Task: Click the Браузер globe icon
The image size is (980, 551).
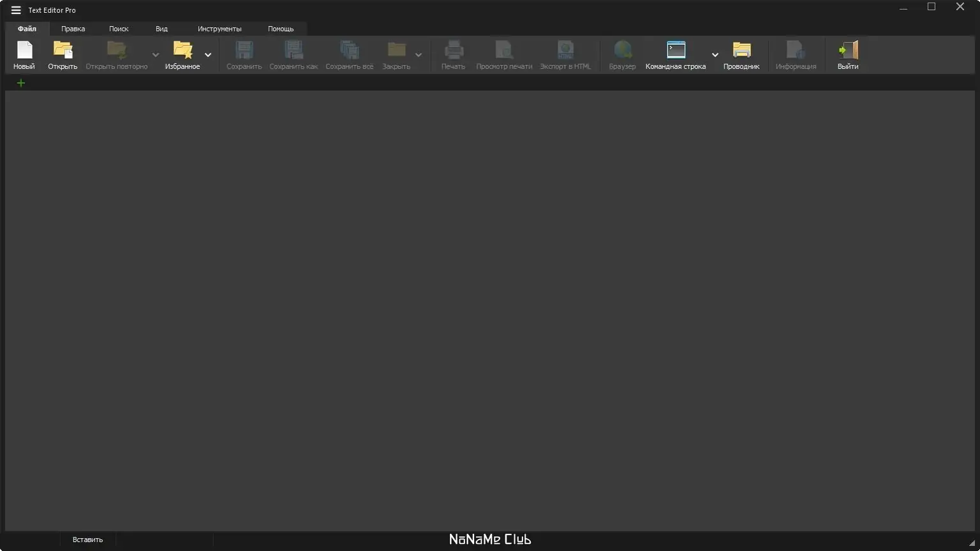Action: (x=623, y=50)
